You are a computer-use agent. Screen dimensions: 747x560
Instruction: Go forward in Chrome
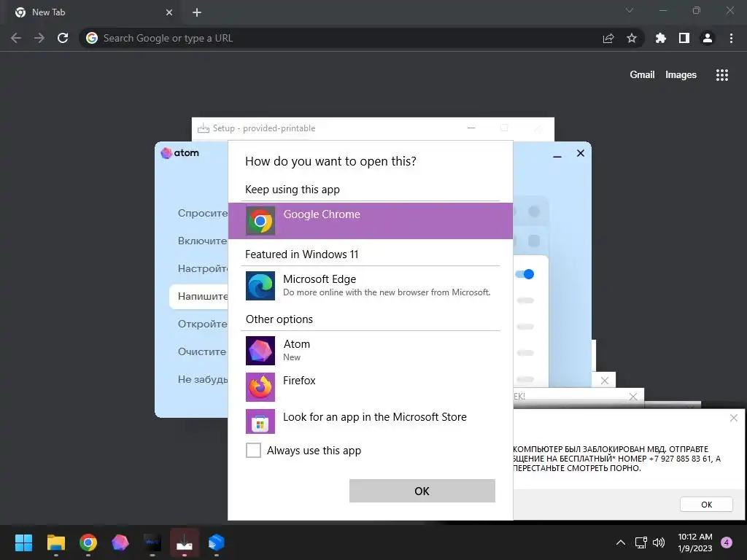coord(39,38)
